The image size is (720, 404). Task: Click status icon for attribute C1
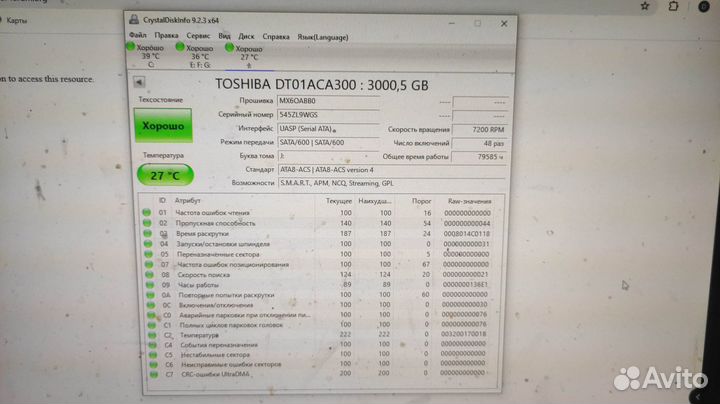click(152, 325)
